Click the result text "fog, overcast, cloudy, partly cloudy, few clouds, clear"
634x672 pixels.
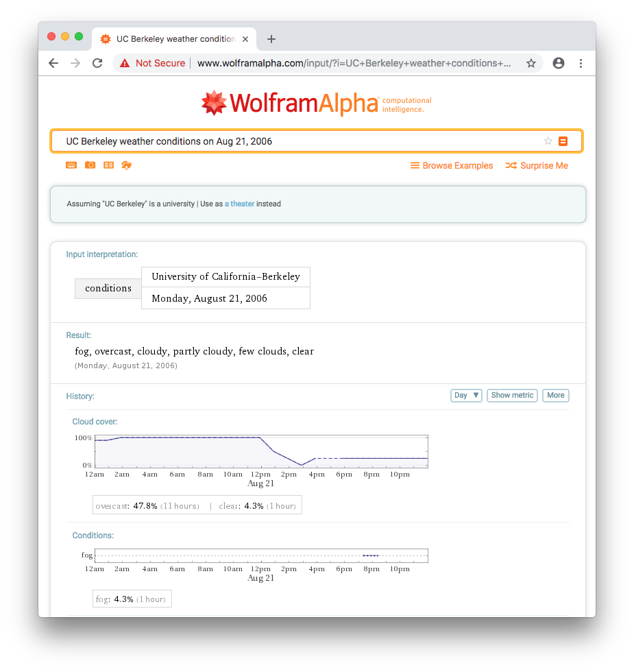tap(195, 351)
